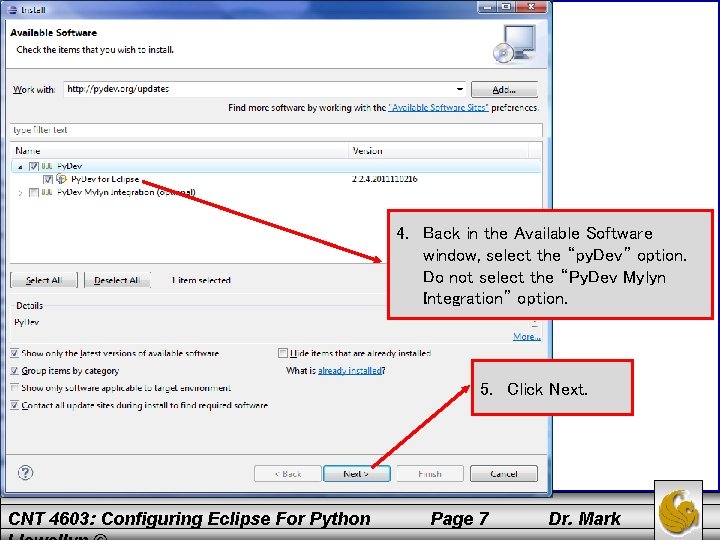Click the Cancel button
720x540 pixels.
[x=504, y=473]
